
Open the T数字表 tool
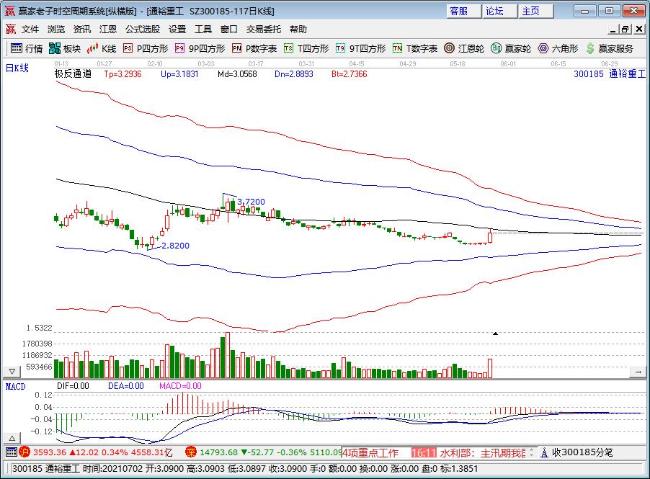pos(415,49)
